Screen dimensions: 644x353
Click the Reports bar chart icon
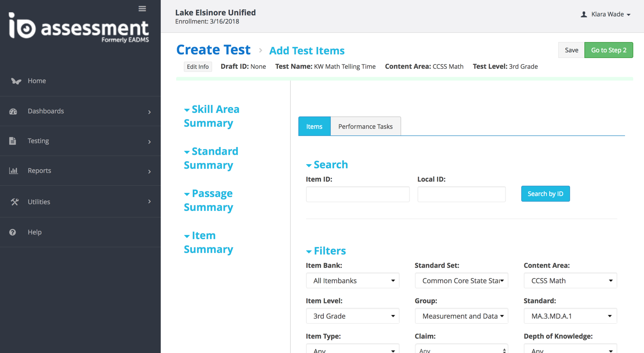point(13,171)
